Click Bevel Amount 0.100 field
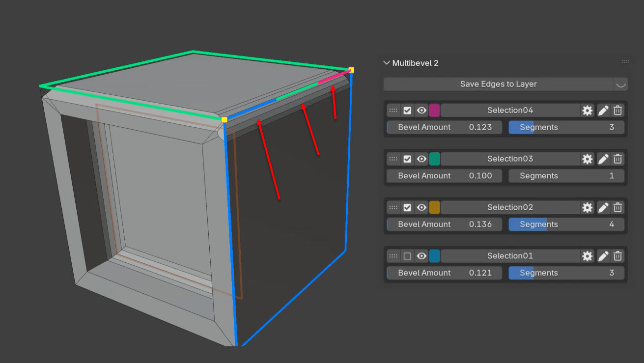Image resolution: width=644 pixels, height=363 pixels. (445, 176)
